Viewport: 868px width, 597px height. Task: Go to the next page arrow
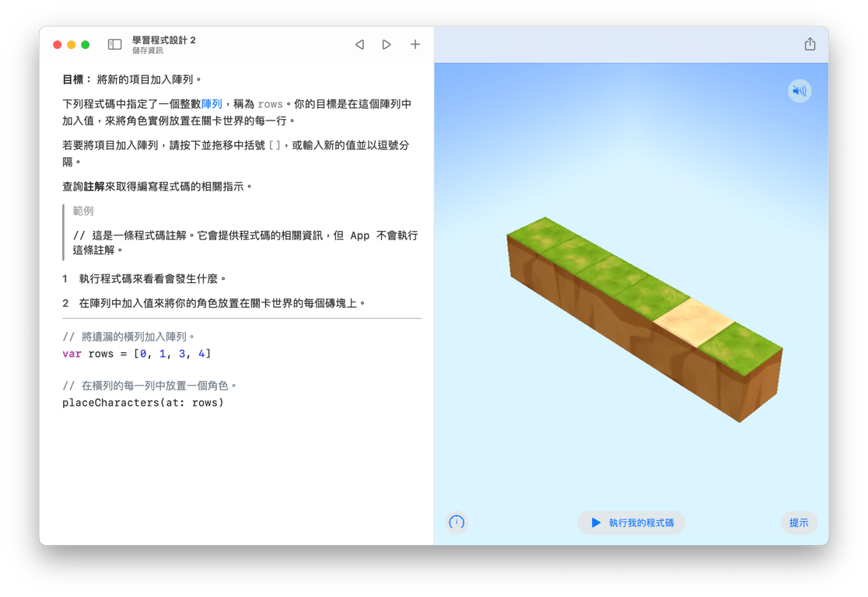(387, 44)
